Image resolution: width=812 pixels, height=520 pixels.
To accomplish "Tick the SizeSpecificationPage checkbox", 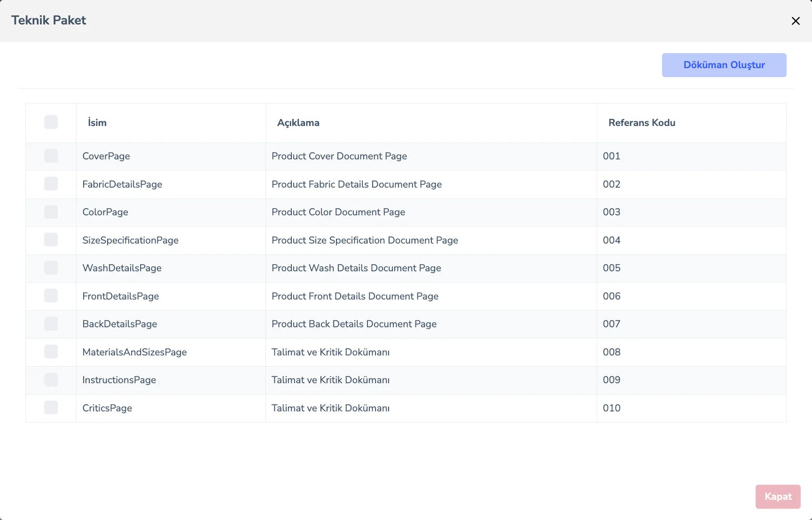I will (51, 240).
